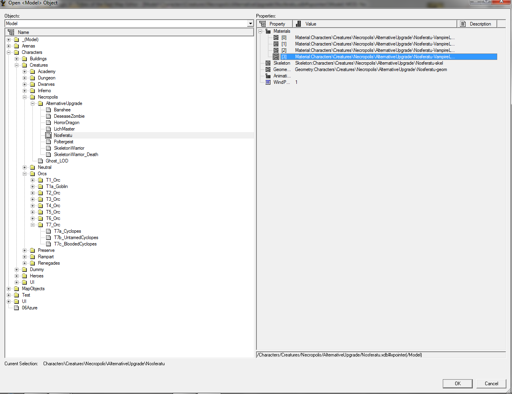Confirm selection with the OK button
The height and width of the screenshot is (394, 512).
pyautogui.click(x=458, y=383)
